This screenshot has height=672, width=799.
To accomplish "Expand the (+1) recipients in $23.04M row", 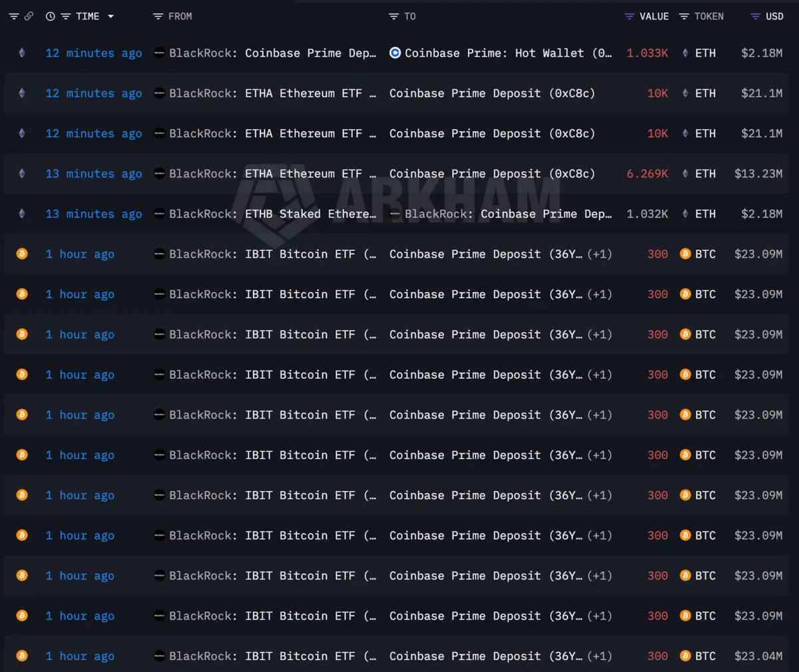I will [x=599, y=656].
